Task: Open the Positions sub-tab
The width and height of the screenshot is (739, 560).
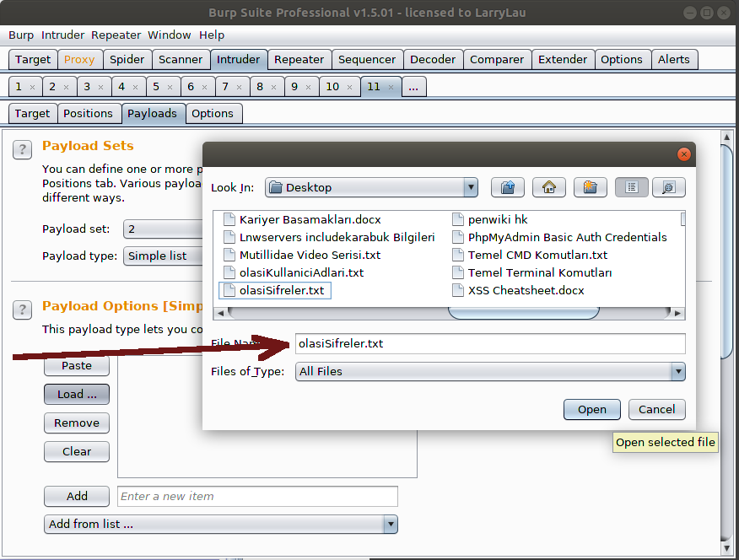Action: coord(88,114)
